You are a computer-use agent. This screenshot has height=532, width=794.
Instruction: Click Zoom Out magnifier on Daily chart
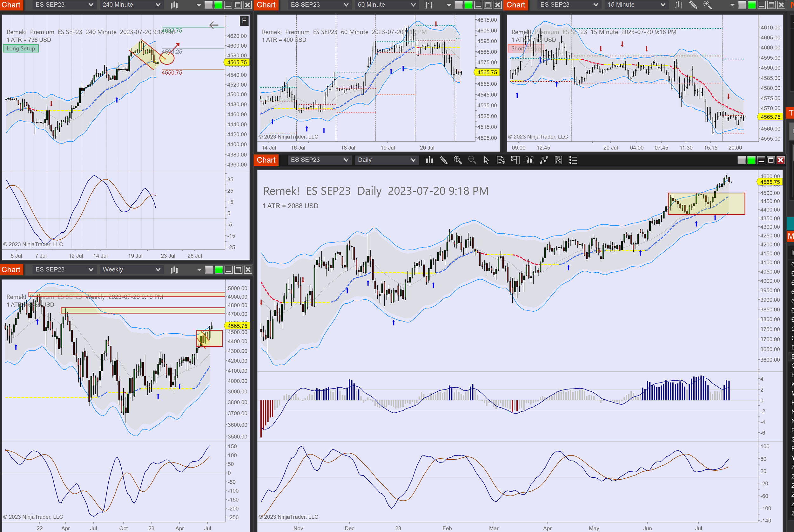coord(472,160)
